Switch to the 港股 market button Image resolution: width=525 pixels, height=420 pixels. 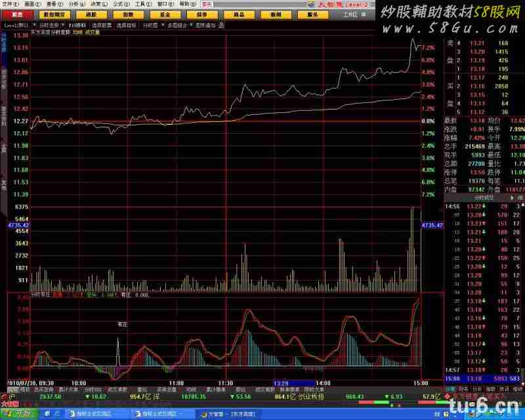[x=91, y=14]
